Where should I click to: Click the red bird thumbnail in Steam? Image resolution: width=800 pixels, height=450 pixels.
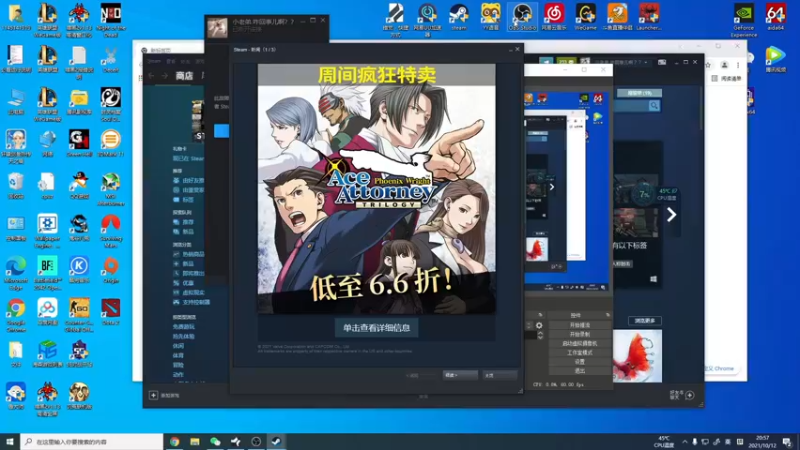coord(637,356)
